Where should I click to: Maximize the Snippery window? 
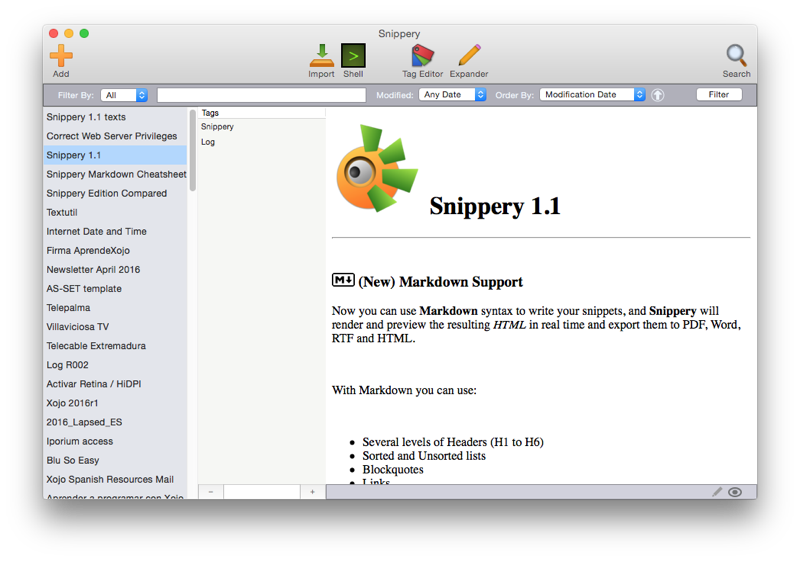pos(84,33)
